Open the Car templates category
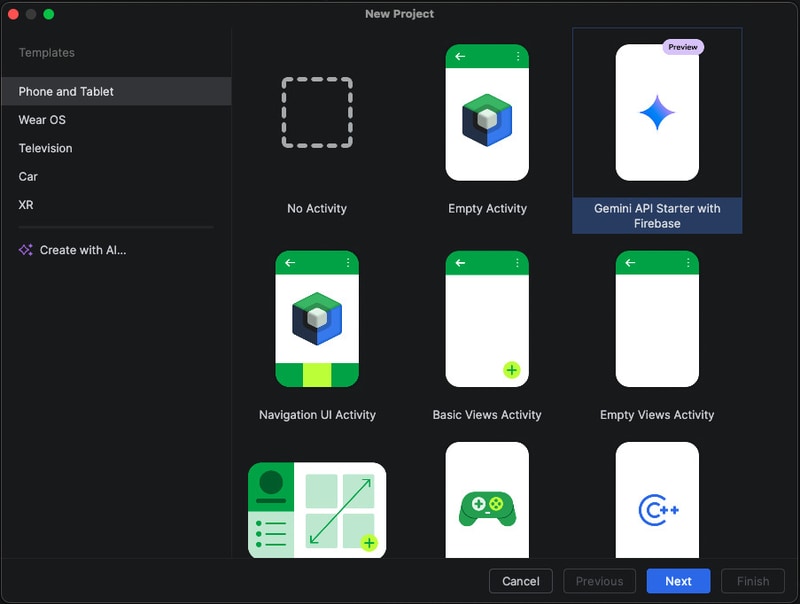800x604 pixels. pyautogui.click(x=28, y=177)
